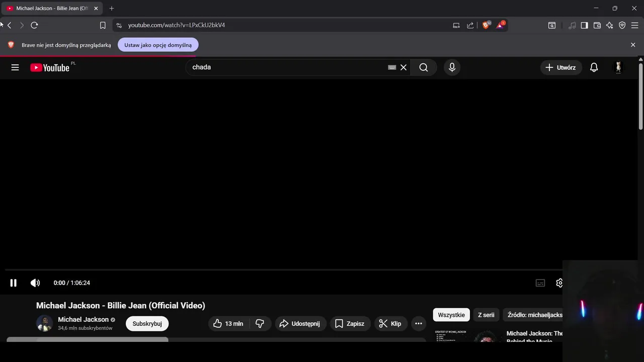
Task: Go forward with the browser forward arrow
Action: 22,25
